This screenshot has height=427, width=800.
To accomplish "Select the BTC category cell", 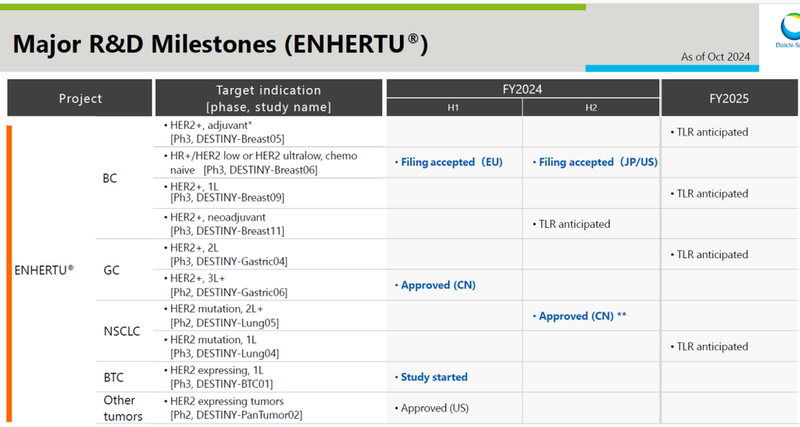I will click(x=115, y=377).
